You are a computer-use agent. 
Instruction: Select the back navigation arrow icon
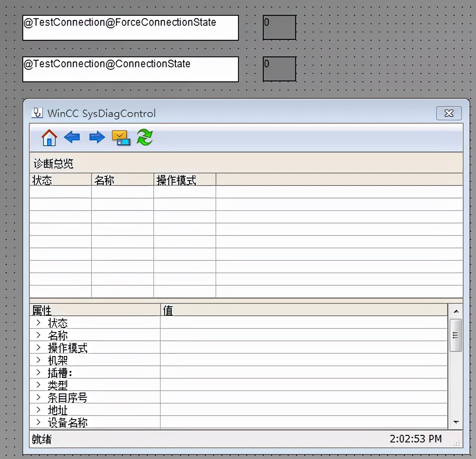coord(73,137)
